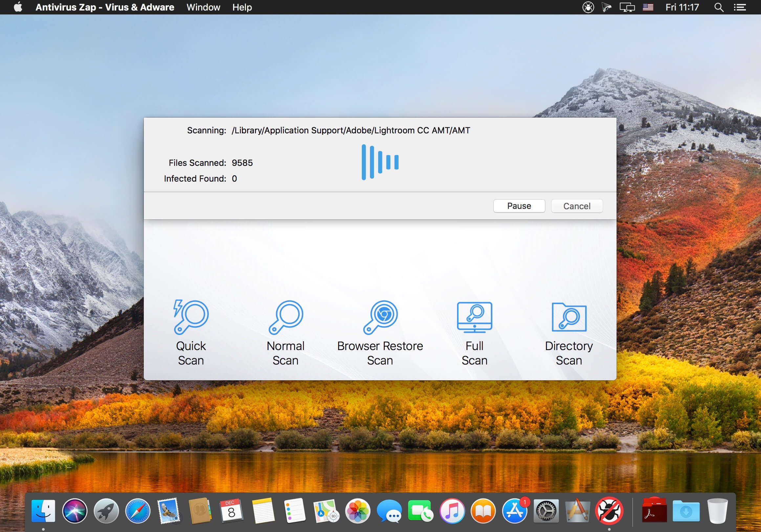Open the US flag input source menu
Screen dimensions: 761x532
pos(648,7)
